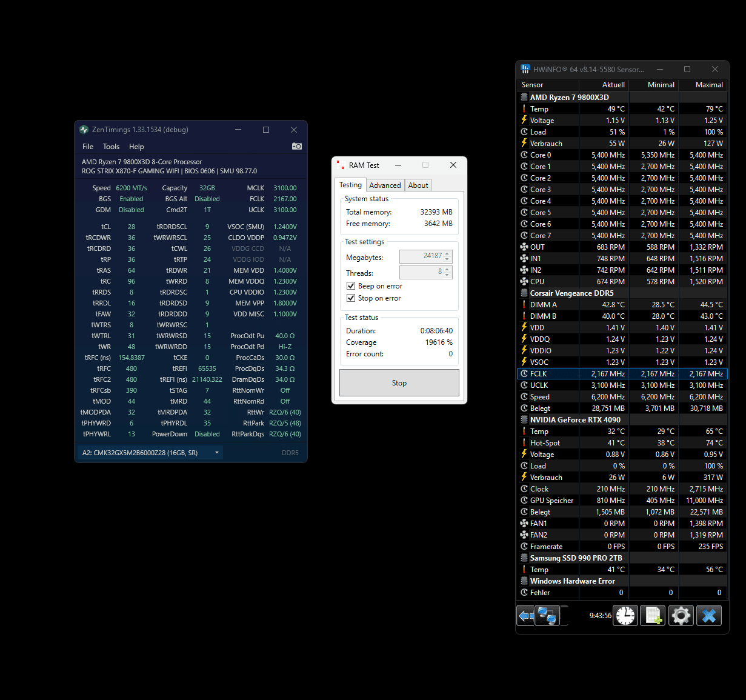Click clock icon of Core 0 row
The width and height of the screenshot is (746, 700).
(524, 155)
